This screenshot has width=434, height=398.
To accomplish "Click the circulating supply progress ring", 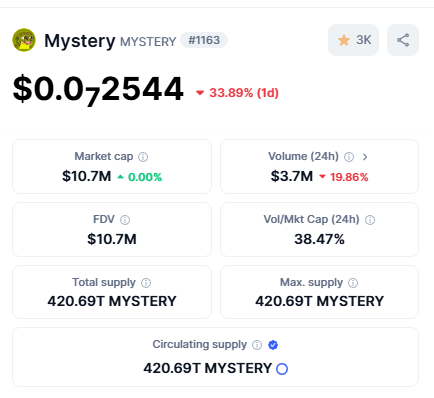I will (282, 369).
